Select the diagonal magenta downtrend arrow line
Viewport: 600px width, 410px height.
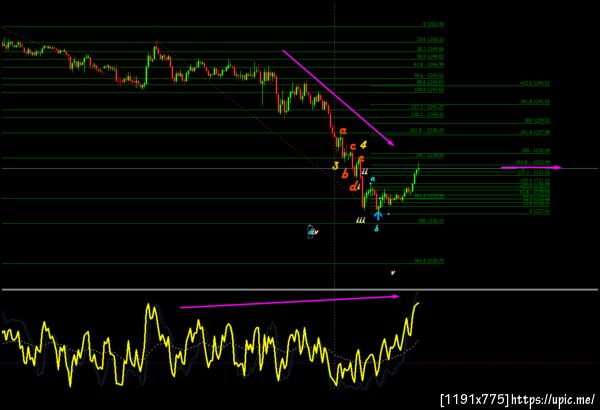coord(338,98)
